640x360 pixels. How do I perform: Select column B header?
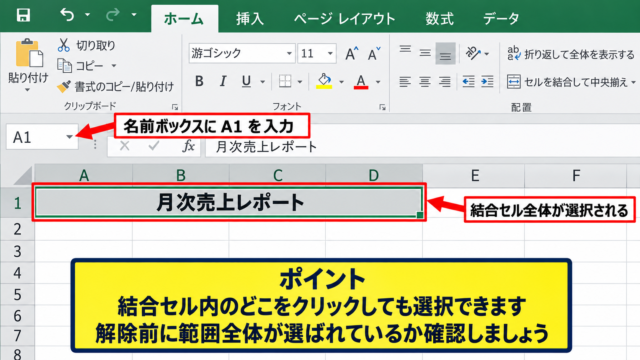180,176
